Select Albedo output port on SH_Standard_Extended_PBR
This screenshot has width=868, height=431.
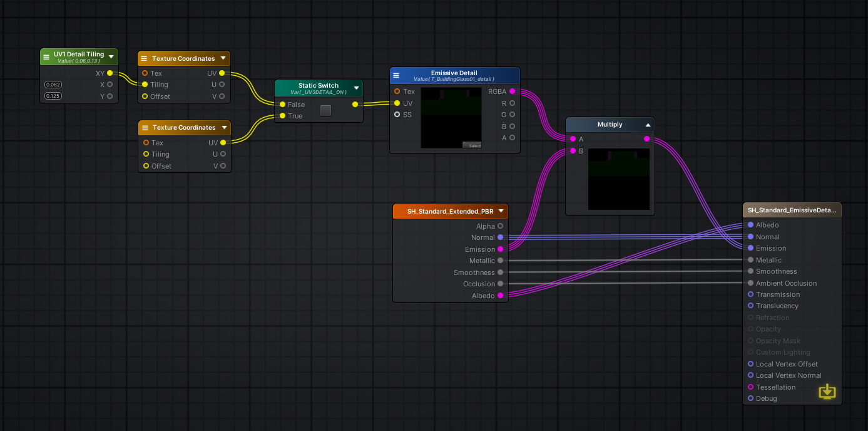coord(500,296)
